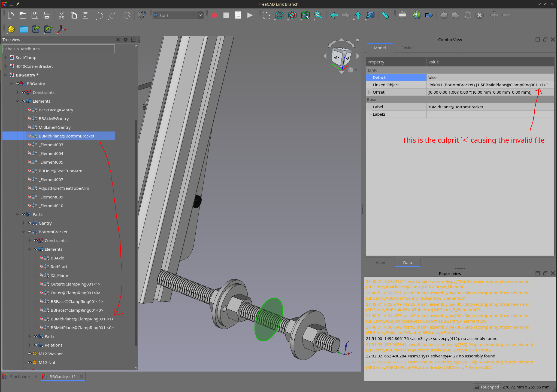The width and height of the screenshot is (557, 392).
Task: Toggle visibility eye next to the Elements node
Action: 23,101
